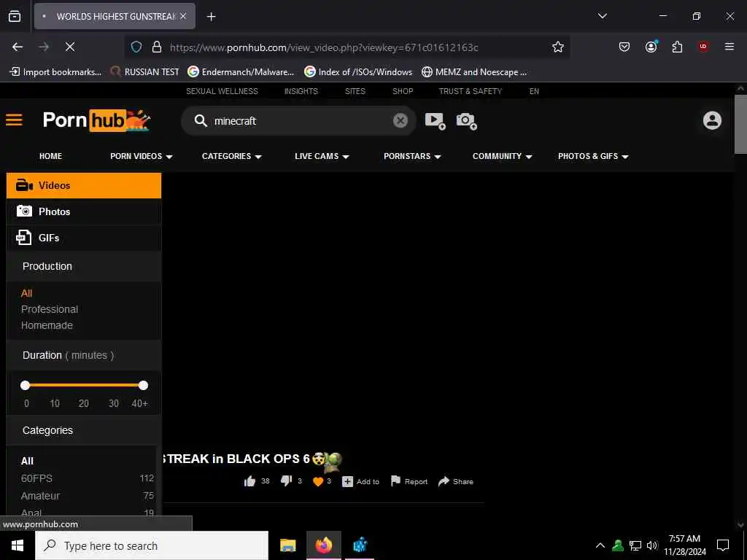The height and width of the screenshot is (560, 747).
Task: Bookmark this page with the star icon
Action: pos(558,47)
